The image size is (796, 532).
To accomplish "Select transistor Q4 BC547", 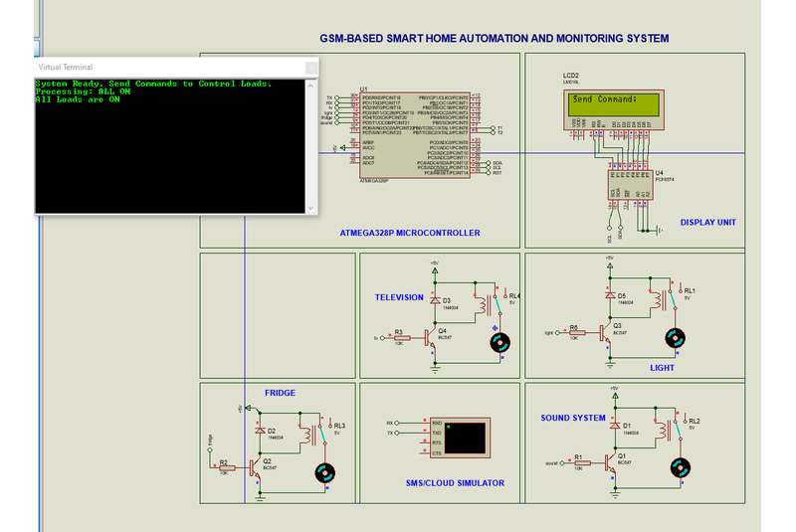I will (x=431, y=338).
